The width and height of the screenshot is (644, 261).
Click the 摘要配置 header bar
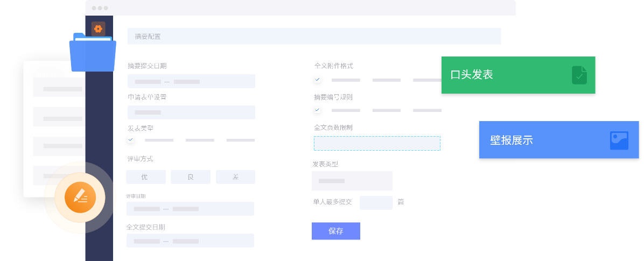314,37
